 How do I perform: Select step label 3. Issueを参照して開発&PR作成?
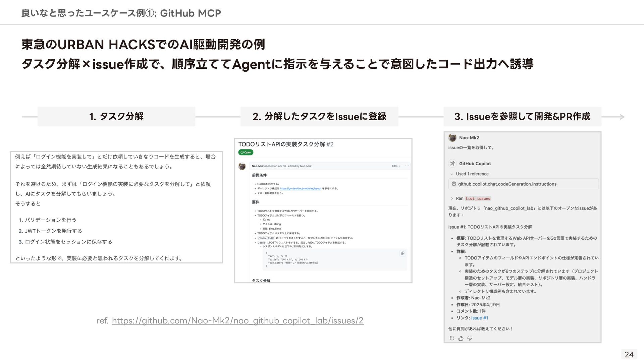click(x=522, y=117)
